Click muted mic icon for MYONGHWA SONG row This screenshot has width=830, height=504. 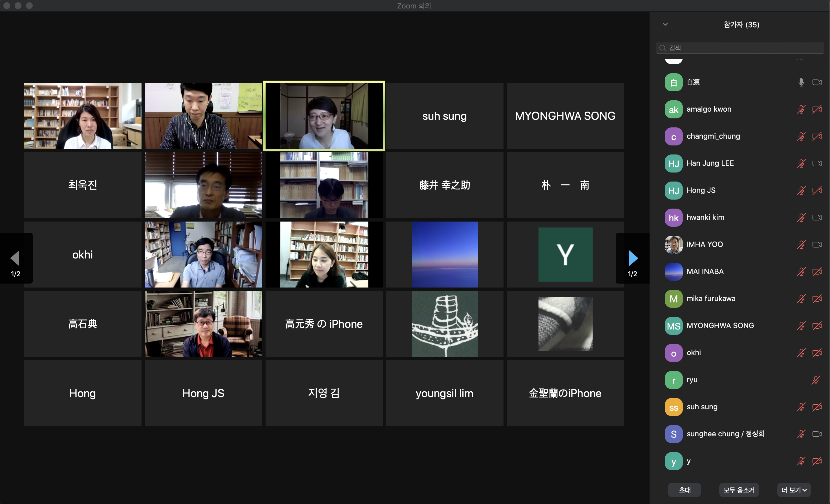[x=801, y=326]
